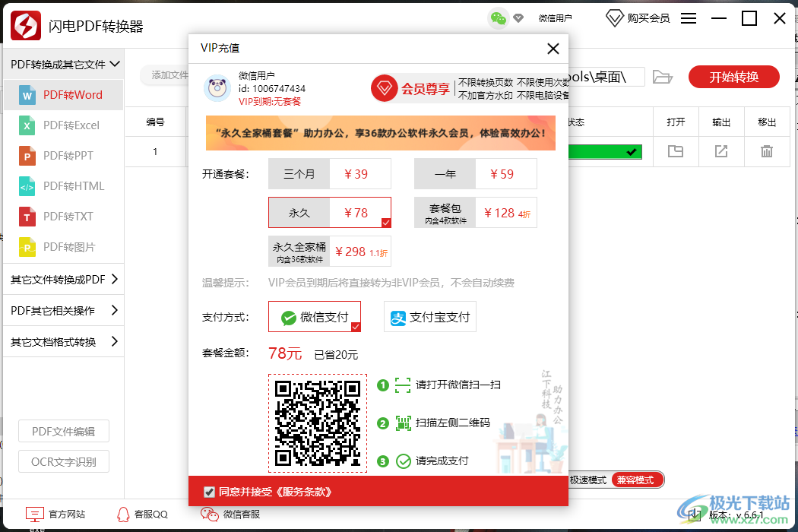This screenshot has width=798, height=532.
Task: Select the PDF转PPT conversion option
Action: [x=63, y=155]
